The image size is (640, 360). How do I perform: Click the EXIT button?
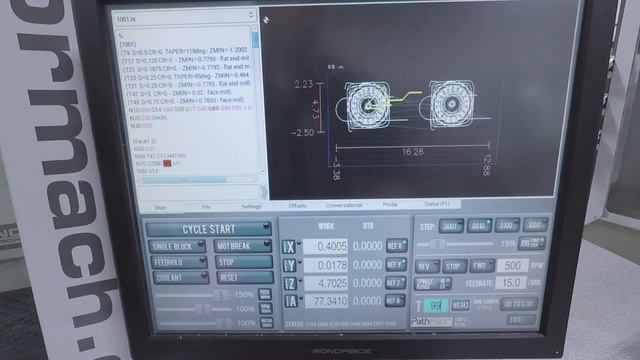(x=522, y=319)
